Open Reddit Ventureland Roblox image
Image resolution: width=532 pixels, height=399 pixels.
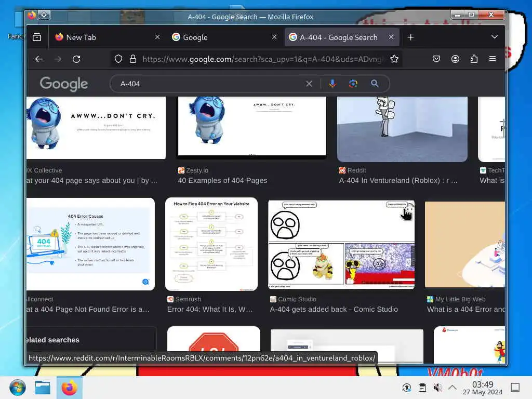402,129
